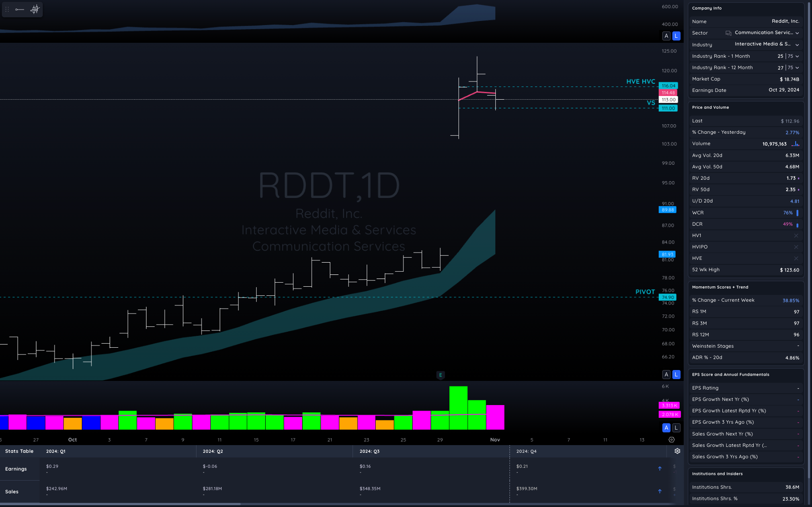Click the Earnings row blue up arrow
This screenshot has width=812, height=507.
(x=660, y=468)
